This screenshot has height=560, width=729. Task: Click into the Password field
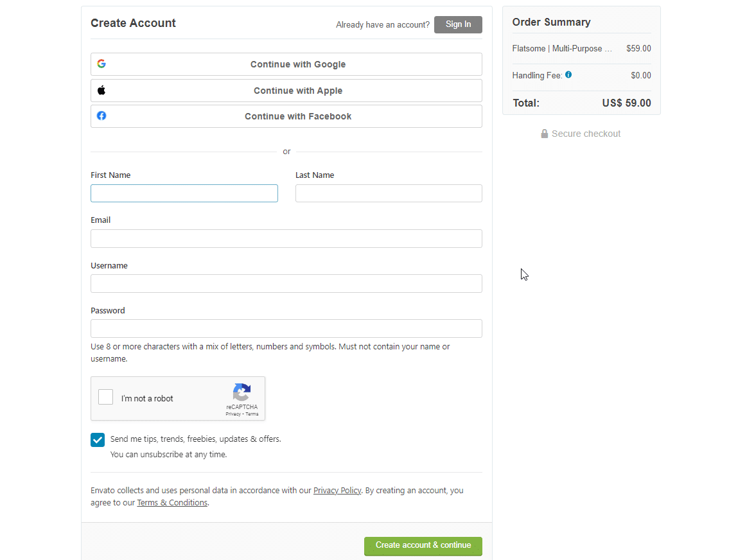286,329
